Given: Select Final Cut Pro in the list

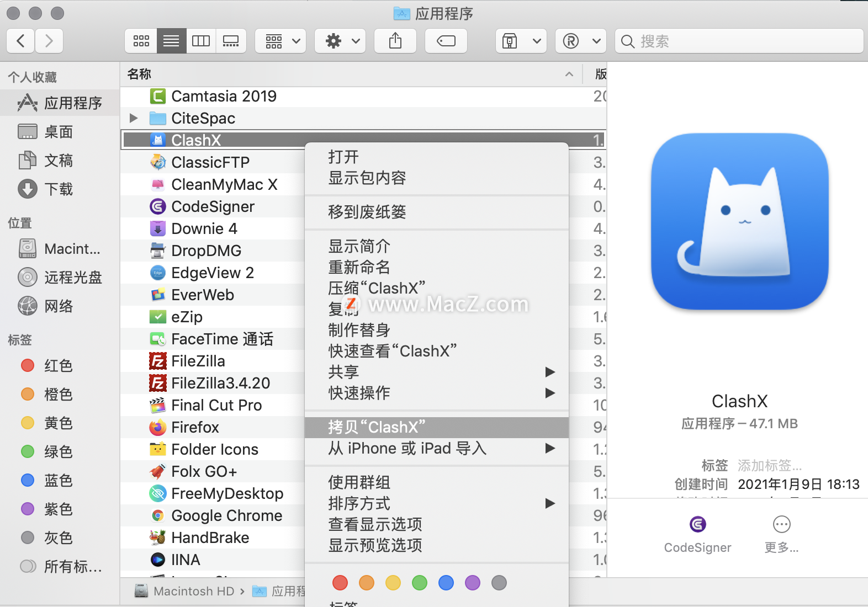Looking at the screenshot, I should tap(213, 405).
